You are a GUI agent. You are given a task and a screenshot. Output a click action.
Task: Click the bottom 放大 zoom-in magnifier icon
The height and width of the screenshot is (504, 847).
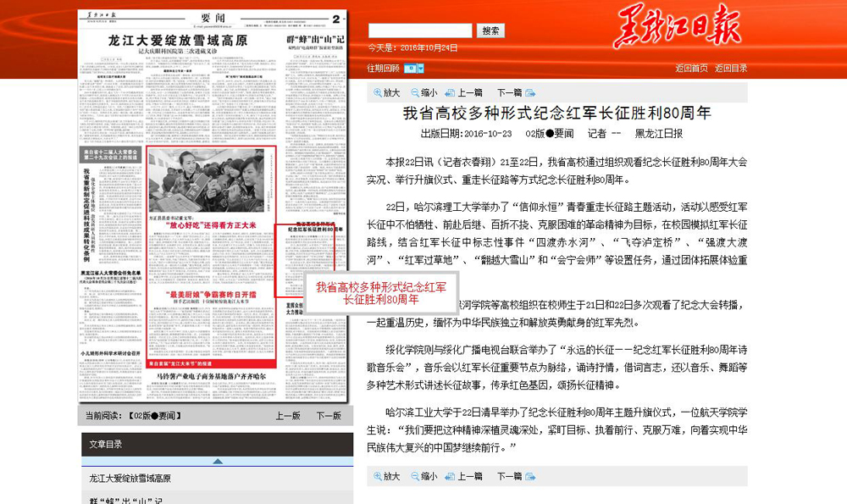point(377,476)
